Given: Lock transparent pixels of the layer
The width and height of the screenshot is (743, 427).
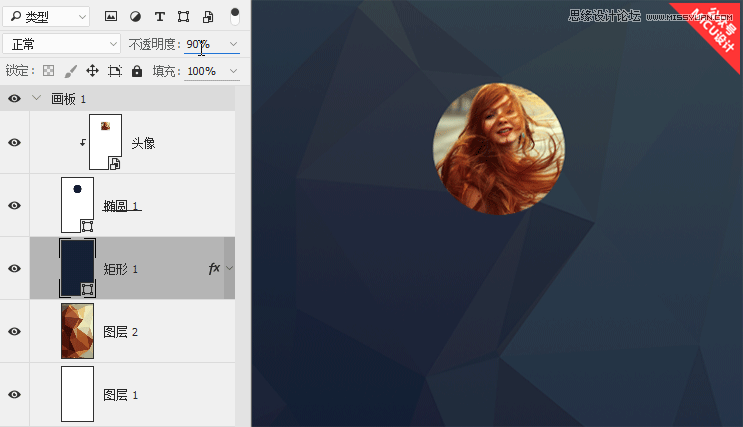Looking at the screenshot, I should pos(45,71).
